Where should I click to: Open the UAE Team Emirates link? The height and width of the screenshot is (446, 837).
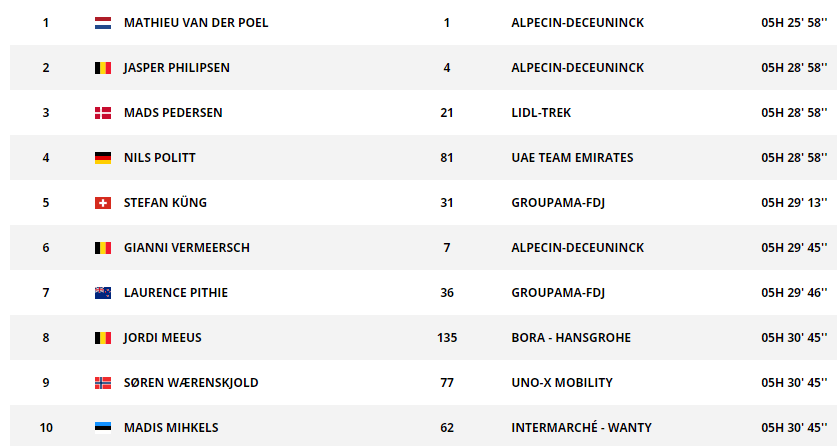coord(572,158)
